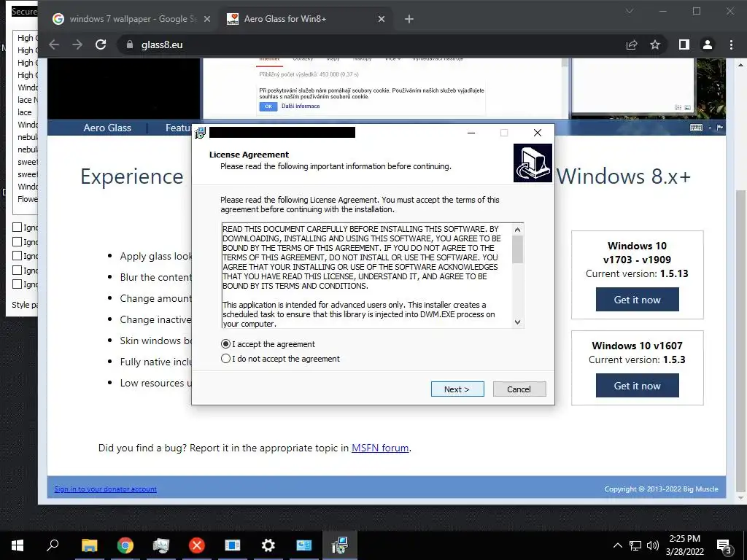Viewport: 747px width, 560px height.
Task: Show hidden system tray icons
Action: tap(617, 545)
